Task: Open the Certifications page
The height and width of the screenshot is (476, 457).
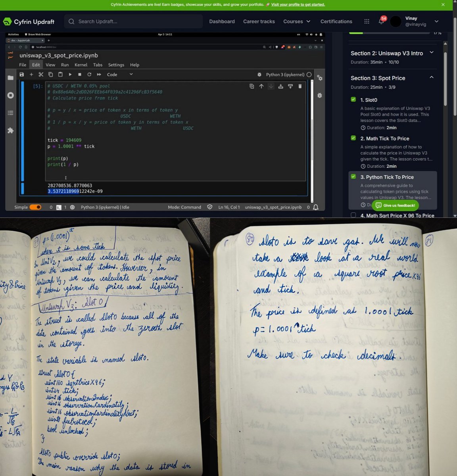Action: [x=336, y=21]
